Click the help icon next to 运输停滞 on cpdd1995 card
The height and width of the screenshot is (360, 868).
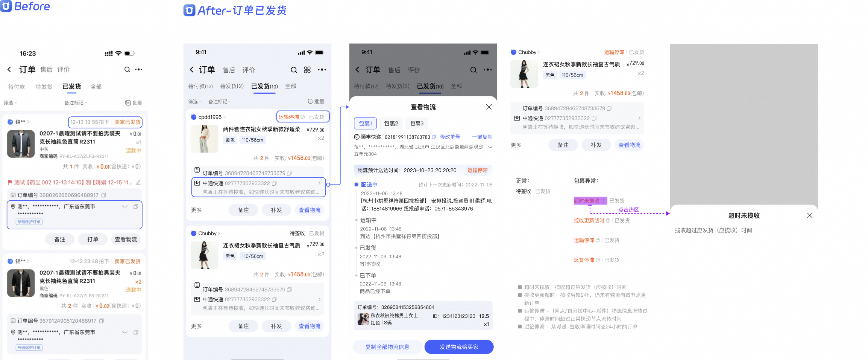[x=303, y=117]
